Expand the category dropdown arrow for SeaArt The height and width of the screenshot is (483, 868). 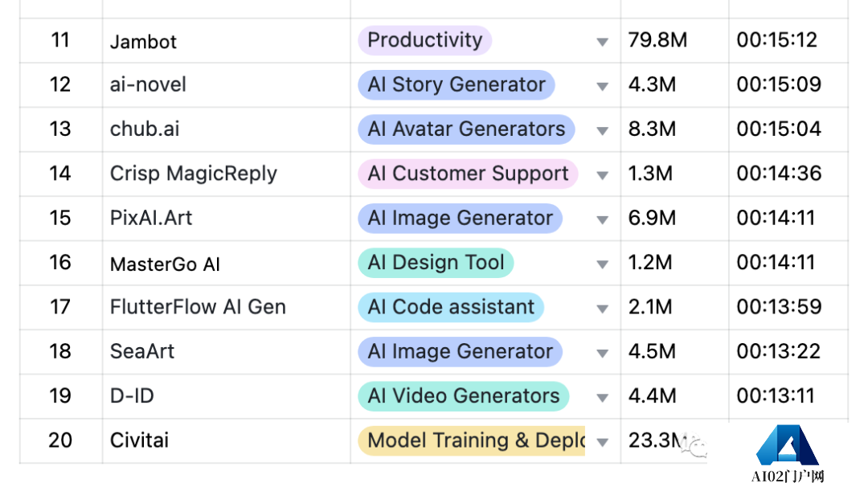(x=602, y=353)
